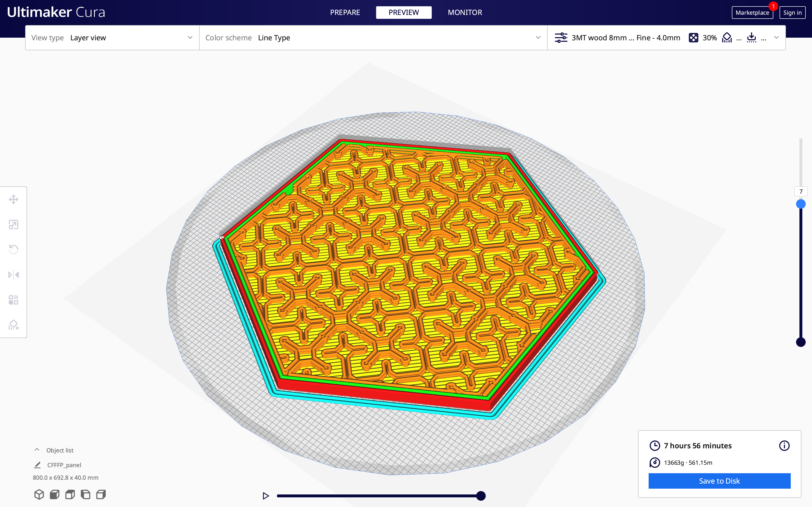Switch to the PREPARE stage
Viewport: 812px width, 507px height.
click(345, 12)
